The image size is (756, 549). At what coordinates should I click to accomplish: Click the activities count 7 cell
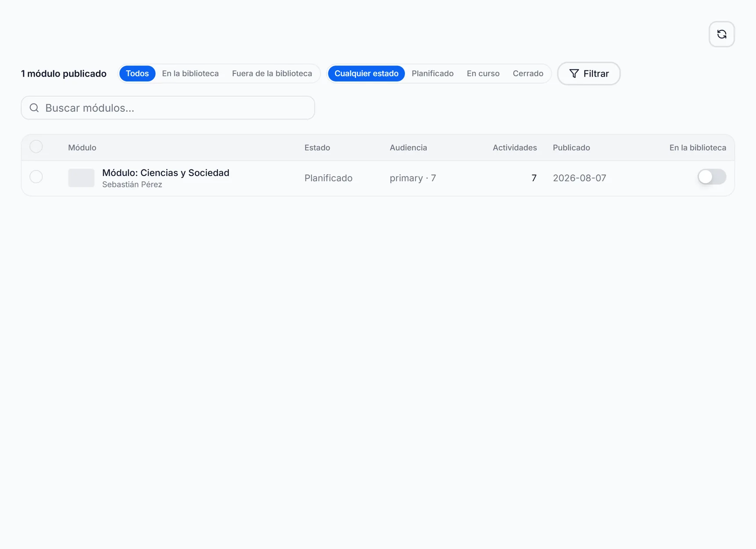[x=534, y=178]
